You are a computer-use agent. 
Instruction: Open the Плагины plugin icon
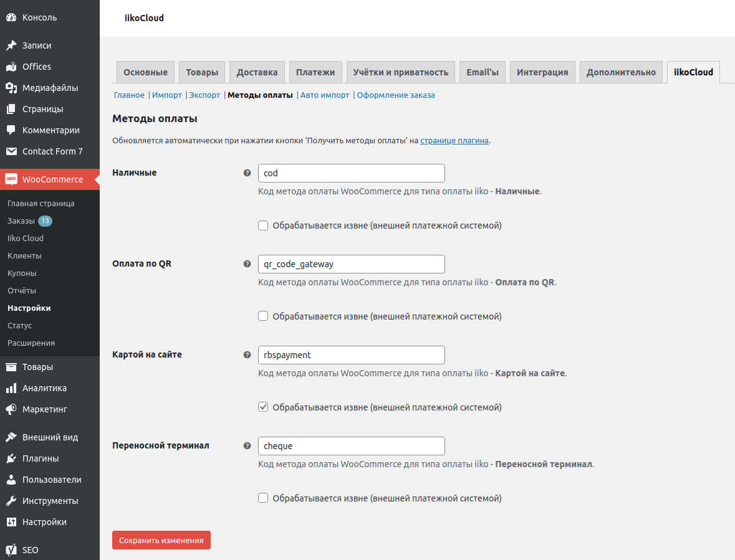(x=11, y=458)
